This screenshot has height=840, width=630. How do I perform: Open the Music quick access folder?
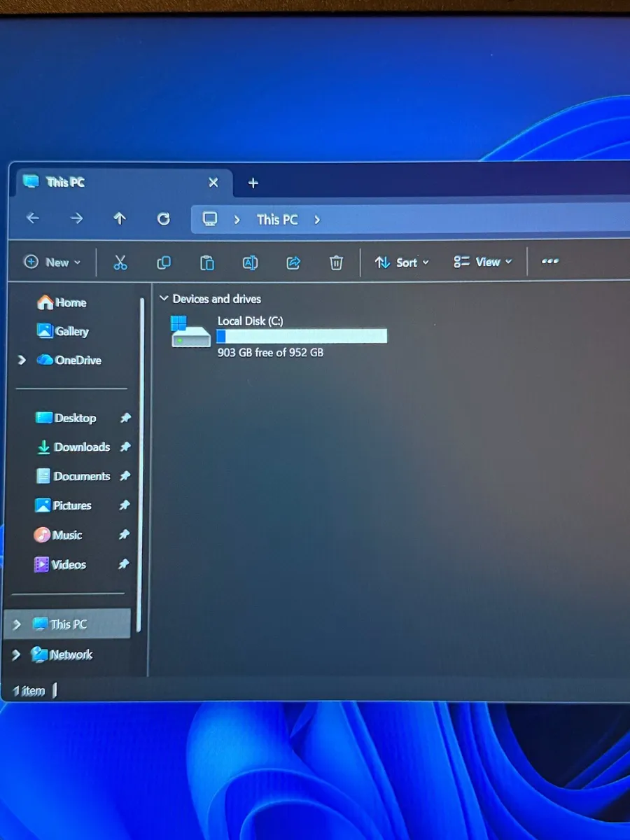tap(58, 535)
